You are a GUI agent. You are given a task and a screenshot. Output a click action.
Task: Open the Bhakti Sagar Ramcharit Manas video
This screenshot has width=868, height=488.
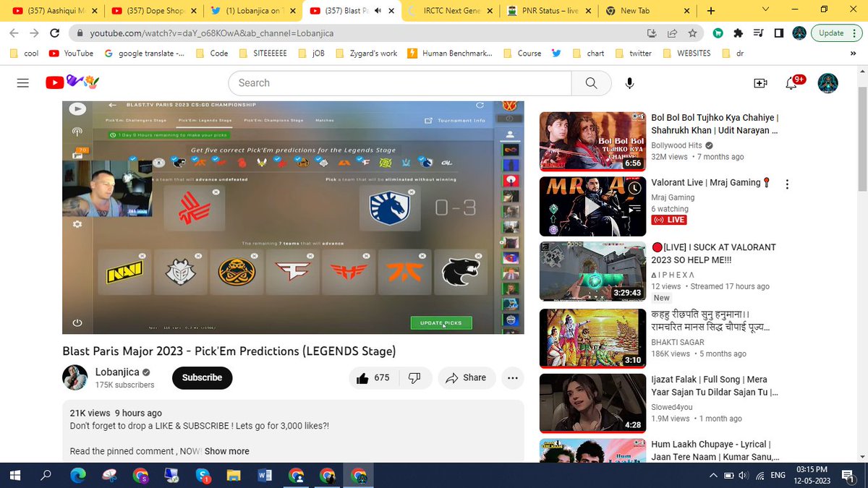[592, 338]
